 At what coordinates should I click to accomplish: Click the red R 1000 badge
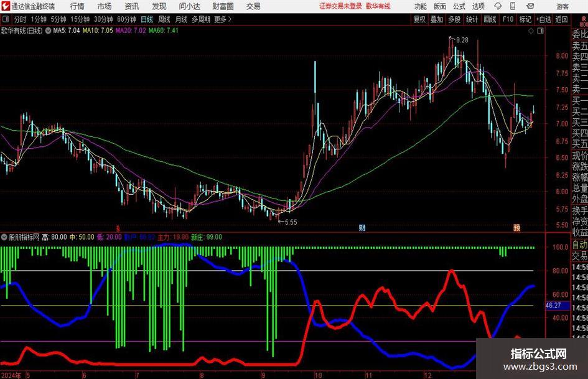pyautogui.click(x=583, y=21)
